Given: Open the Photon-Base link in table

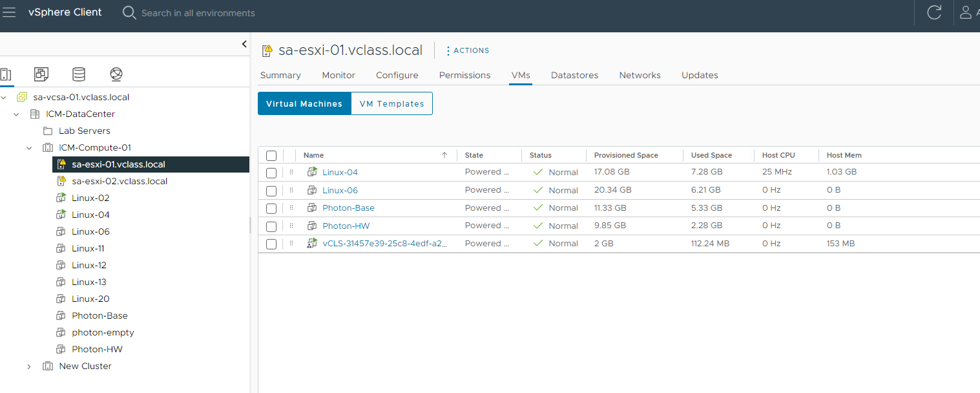Looking at the screenshot, I should pos(348,208).
